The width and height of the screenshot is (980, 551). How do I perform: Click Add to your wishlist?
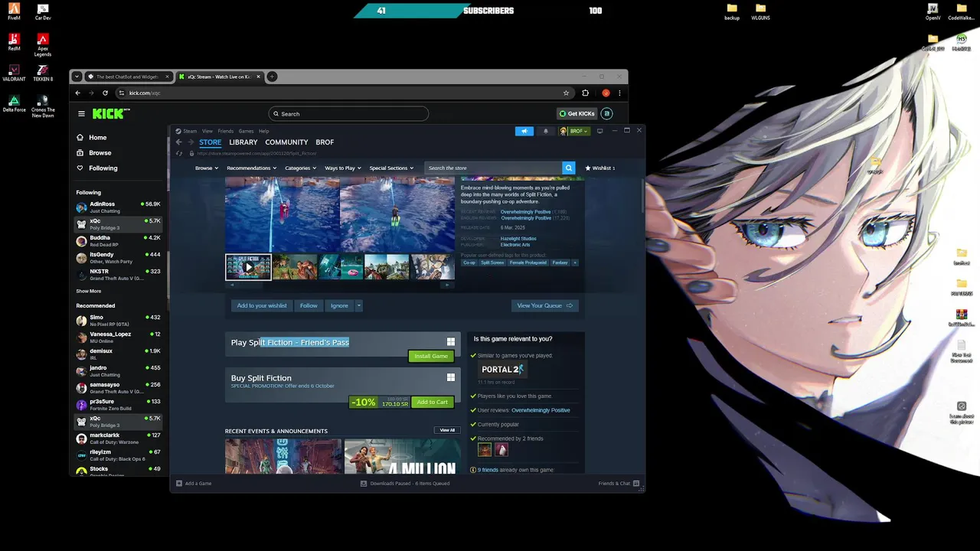coord(262,305)
